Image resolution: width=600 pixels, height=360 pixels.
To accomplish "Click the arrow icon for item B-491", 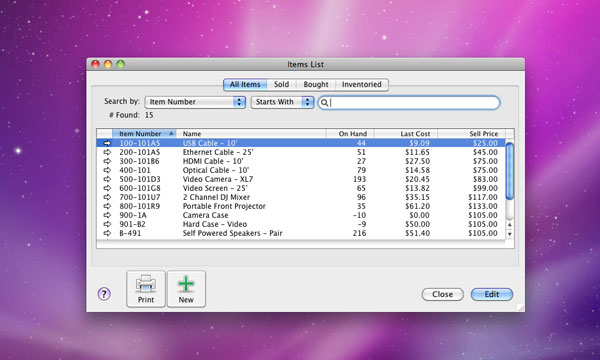I will click(107, 233).
